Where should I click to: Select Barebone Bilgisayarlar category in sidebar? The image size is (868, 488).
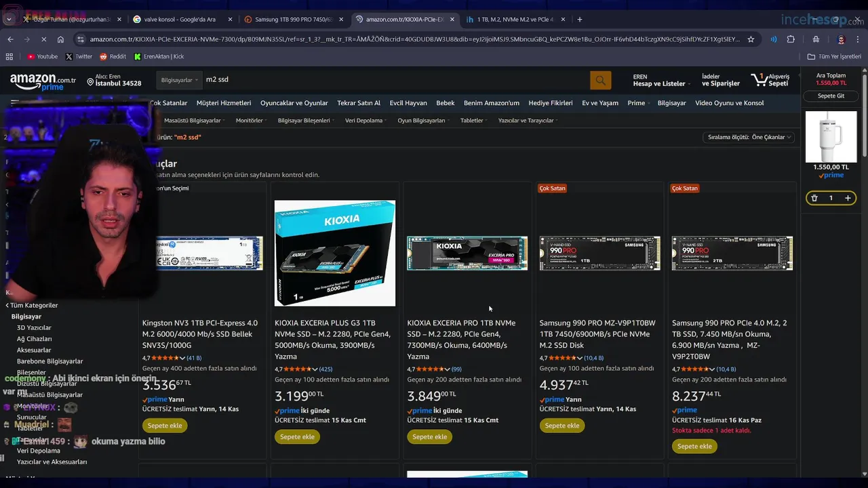coord(50,361)
